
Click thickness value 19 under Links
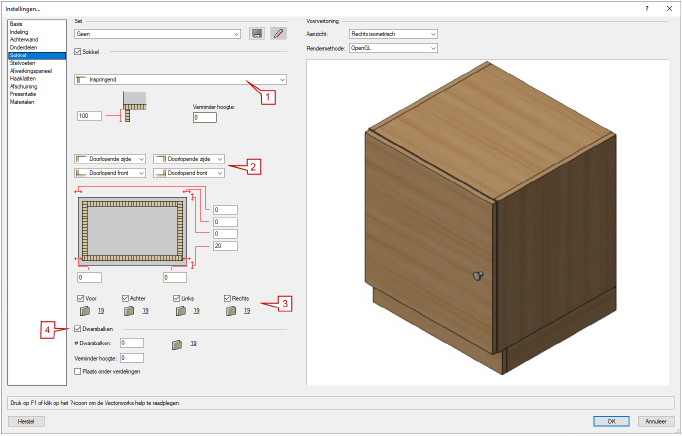(197, 311)
